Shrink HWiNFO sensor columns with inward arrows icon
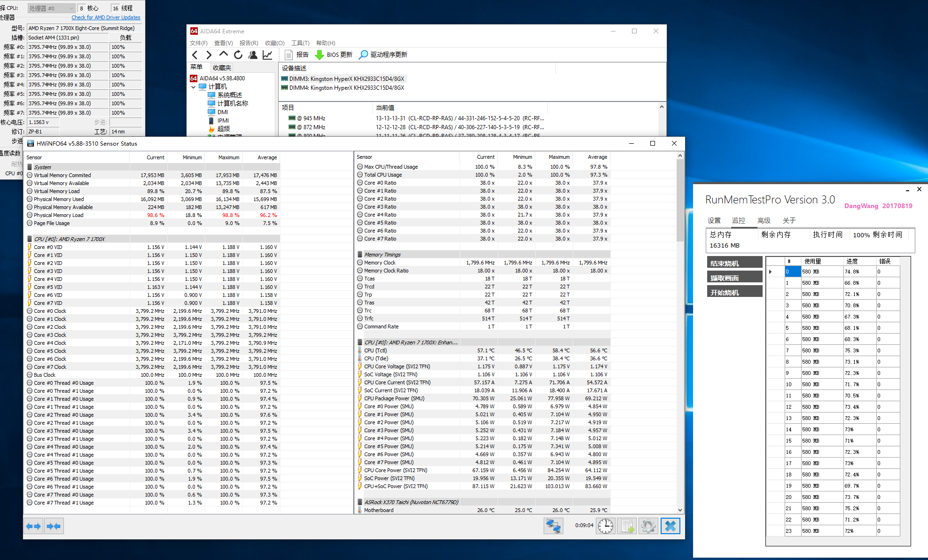 point(54,526)
